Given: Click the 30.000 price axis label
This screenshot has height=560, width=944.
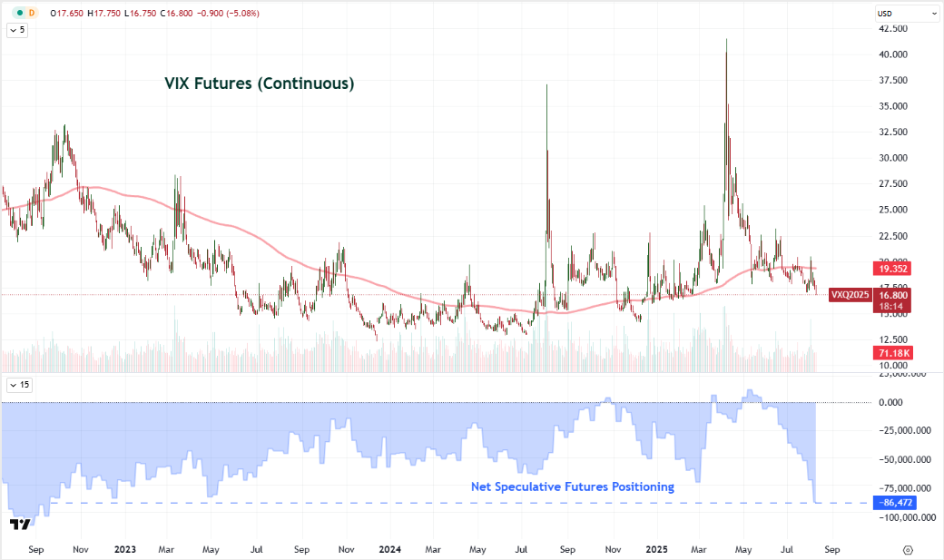Looking at the screenshot, I should [x=893, y=158].
